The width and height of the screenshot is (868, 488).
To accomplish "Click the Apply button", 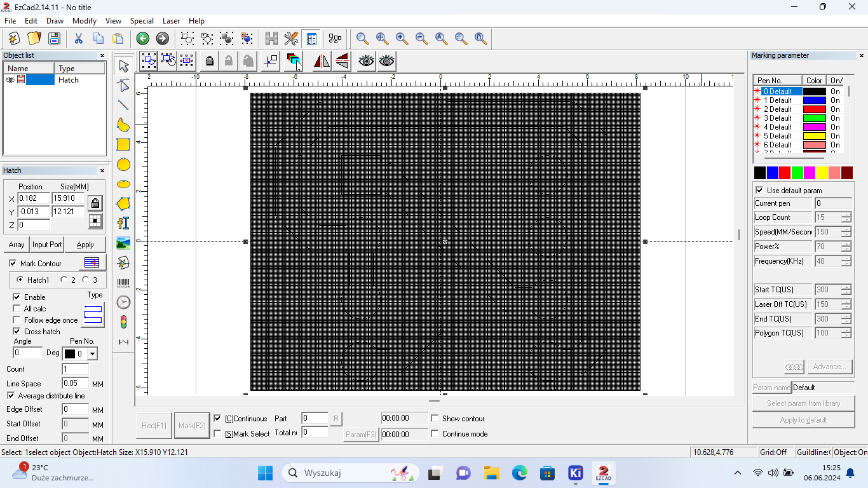I will [x=85, y=245].
